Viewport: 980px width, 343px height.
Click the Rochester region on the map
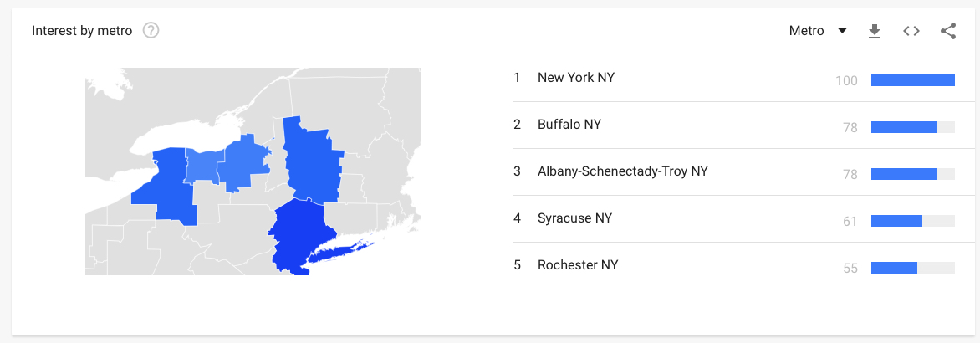click(203, 166)
